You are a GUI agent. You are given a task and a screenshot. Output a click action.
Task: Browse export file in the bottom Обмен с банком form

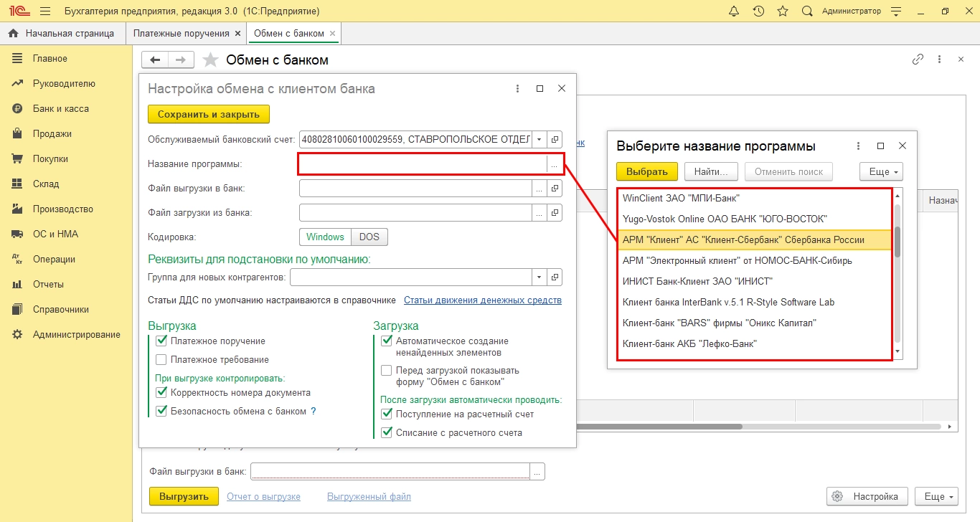tap(537, 472)
